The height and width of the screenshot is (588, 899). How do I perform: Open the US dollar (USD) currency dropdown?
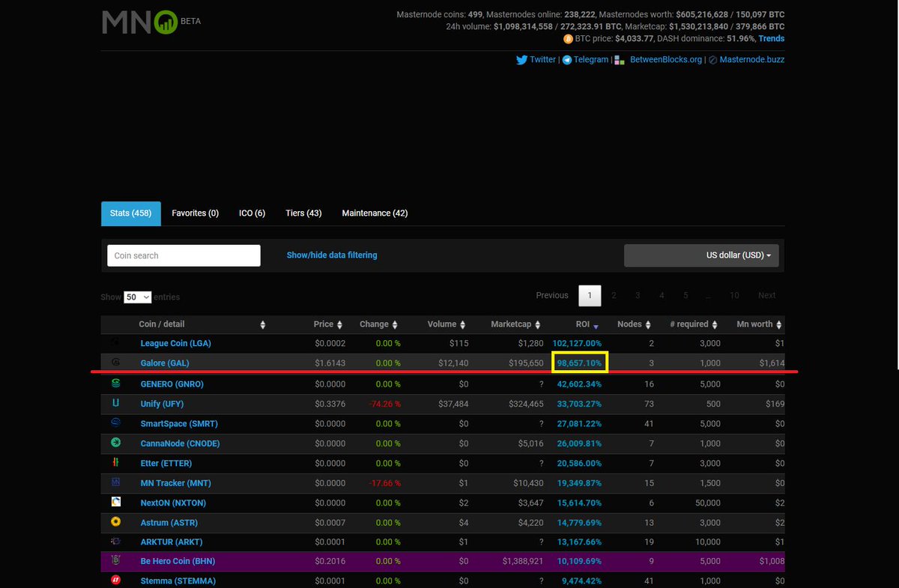tap(701, 255)
